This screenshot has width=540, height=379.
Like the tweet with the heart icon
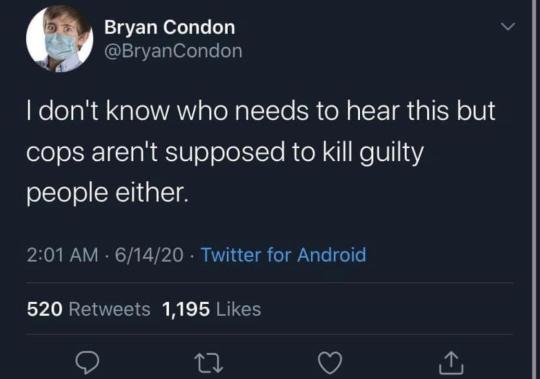point(330,363)
